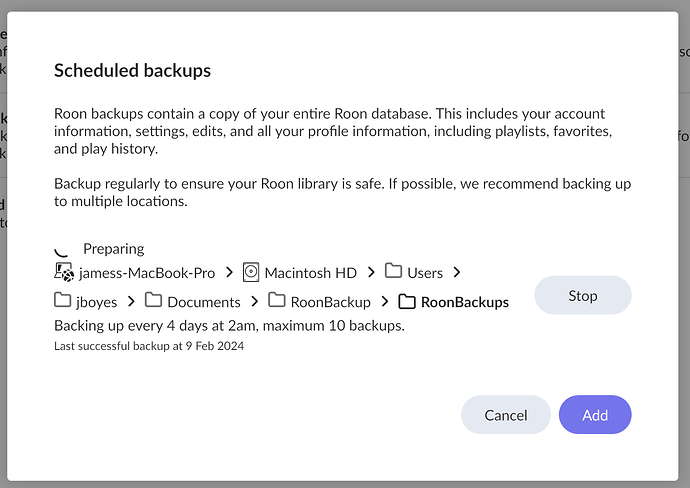Viewport: 690px width, 488px height.
Task: Click chevron after RoonBackup
Action: (385, 301)
